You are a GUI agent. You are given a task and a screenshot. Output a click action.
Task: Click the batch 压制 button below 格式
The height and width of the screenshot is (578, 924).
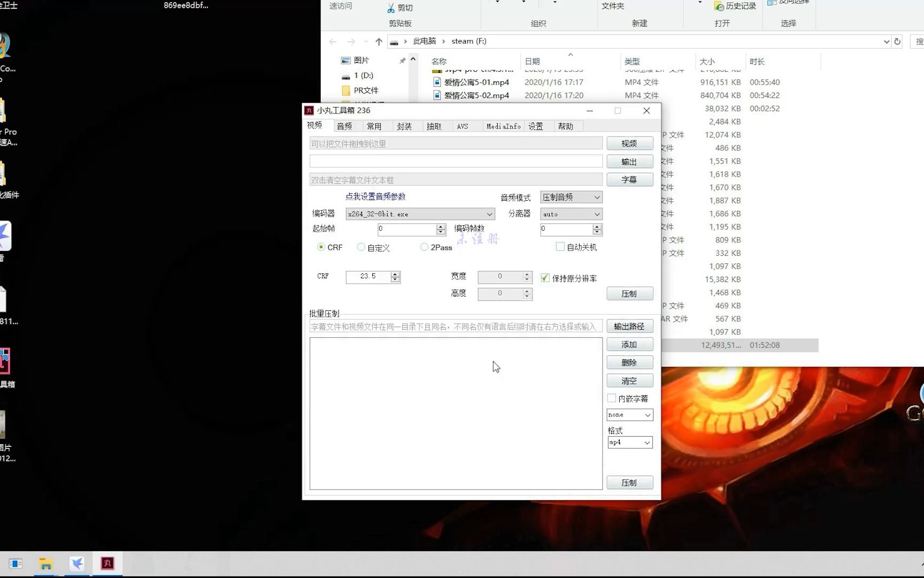(x=629, y=483)
